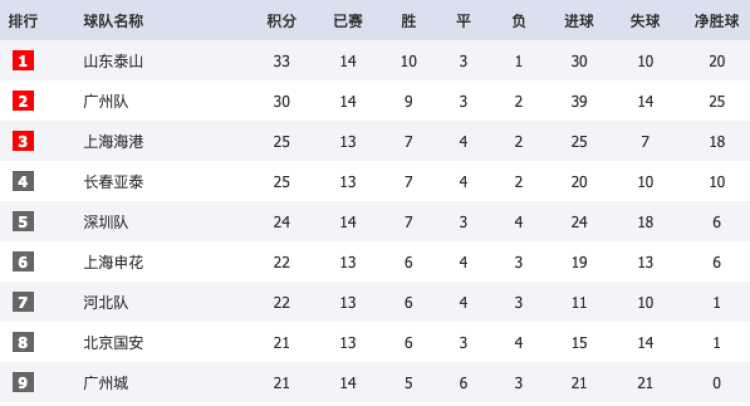Click the red rank 2 badge

(x=24, y=101)
